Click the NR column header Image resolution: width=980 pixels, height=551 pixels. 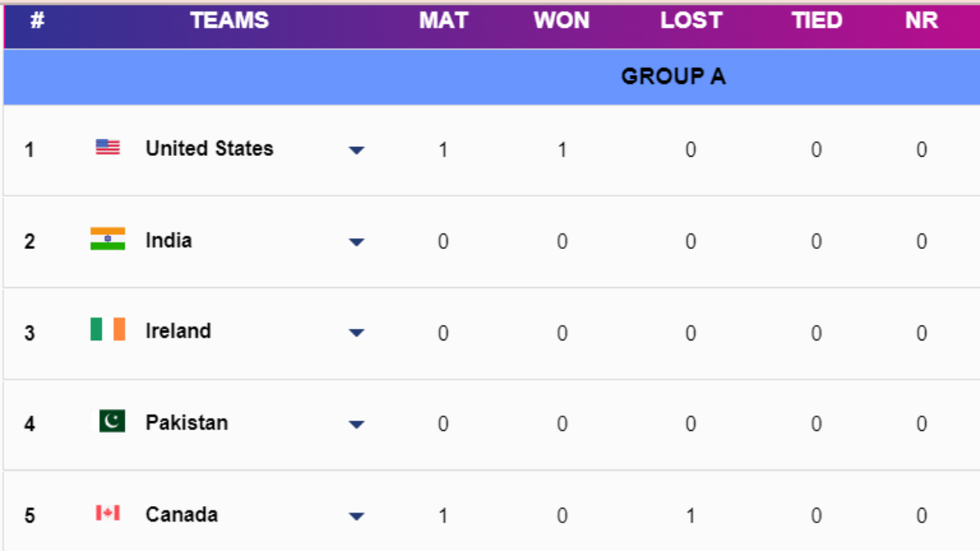[x=921, y=21]
